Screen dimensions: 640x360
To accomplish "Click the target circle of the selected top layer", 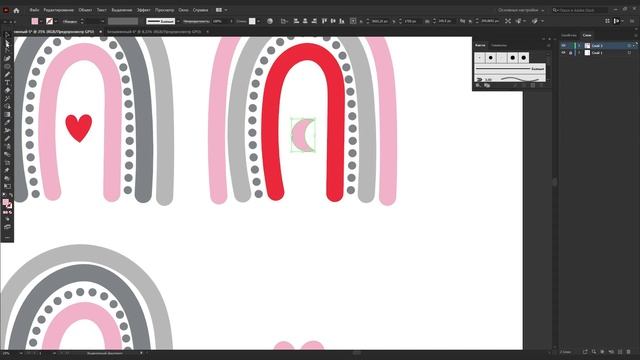I will 629,46.
